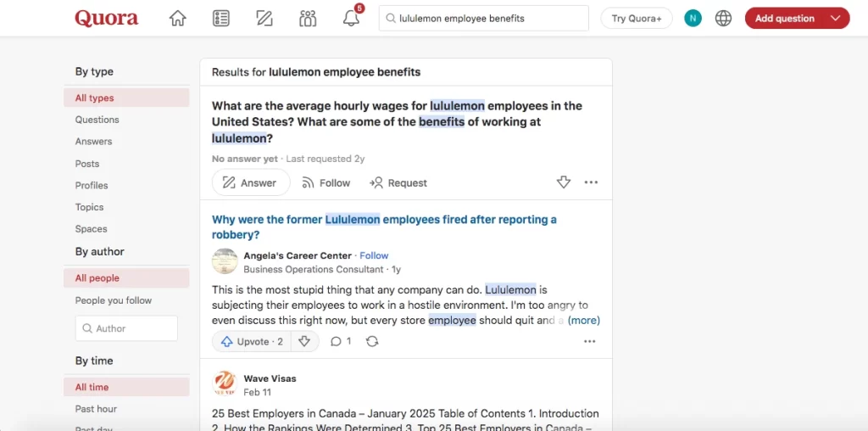The width and height of the screenshot is (868, 431).
Task: Open the profile avatar N
Action: tap(693, 19)
